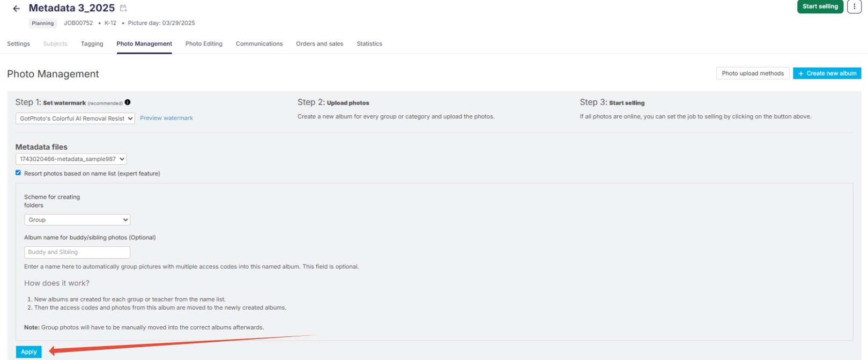Click the job number JOB00752
The image size is (868, 360).
[78, 23]
